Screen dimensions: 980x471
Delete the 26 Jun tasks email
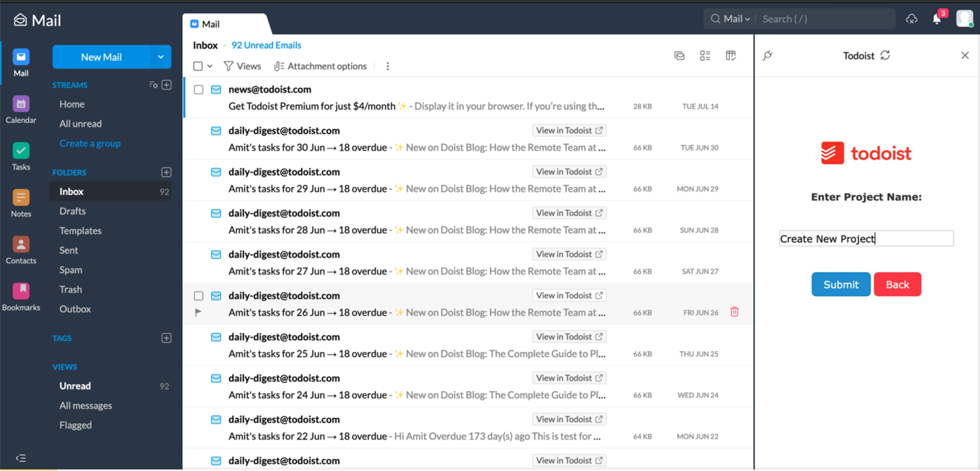click(x=734, y=312)
